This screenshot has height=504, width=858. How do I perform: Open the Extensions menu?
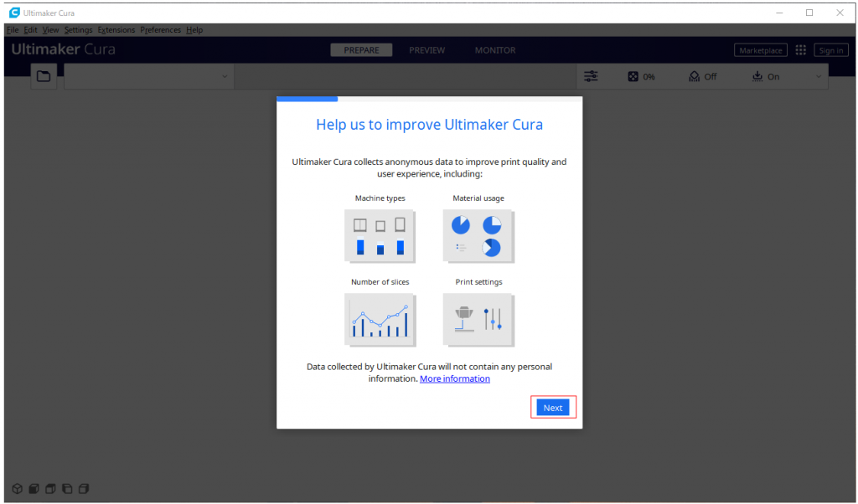[x=116, y=30]
